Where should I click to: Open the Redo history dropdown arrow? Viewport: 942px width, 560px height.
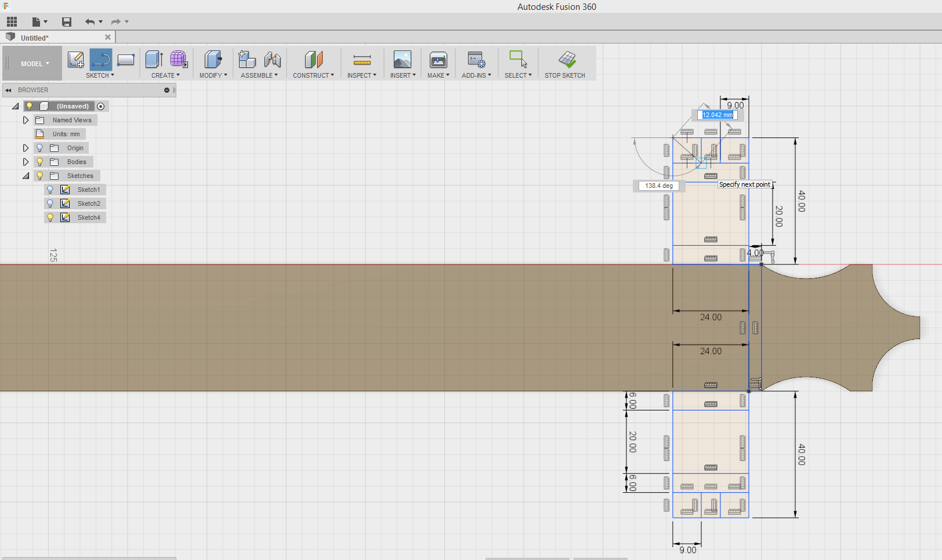[x=127, y=22]
